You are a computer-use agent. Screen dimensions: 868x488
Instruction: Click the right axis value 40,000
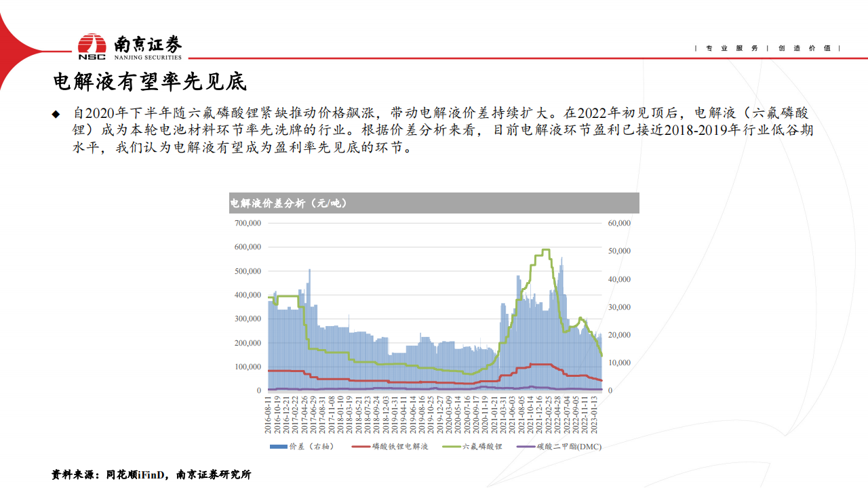point(620,279)
